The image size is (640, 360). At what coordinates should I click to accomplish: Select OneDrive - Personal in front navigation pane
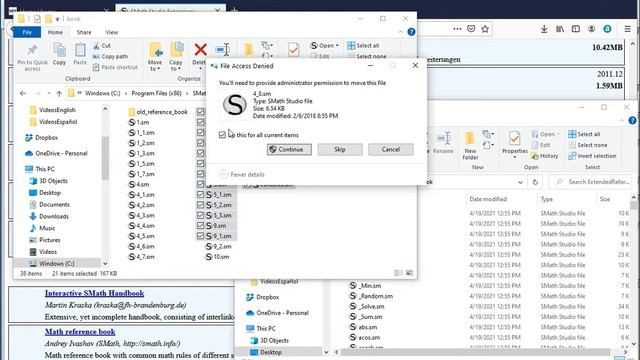(x=56, y=153)
